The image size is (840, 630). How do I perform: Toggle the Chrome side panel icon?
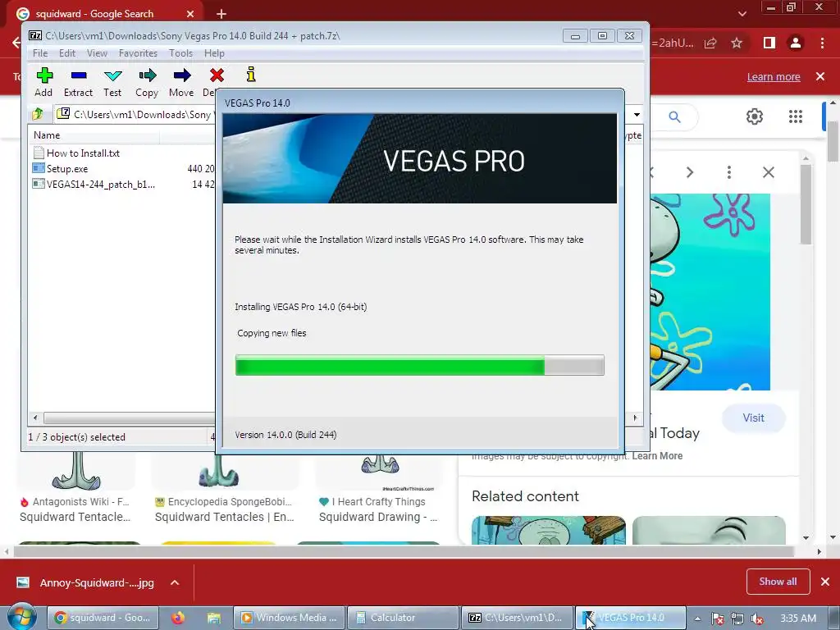(769, 43)
